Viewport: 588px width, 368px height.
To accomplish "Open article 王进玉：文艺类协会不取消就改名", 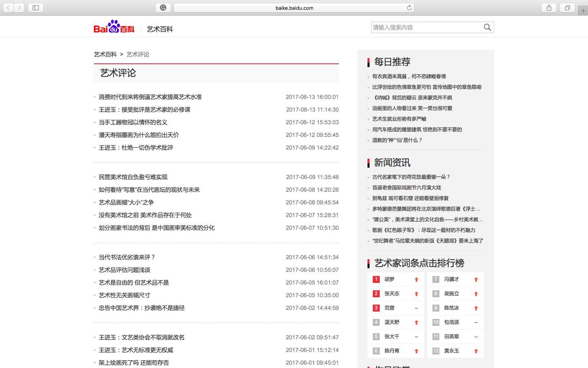I will point(142,337).
